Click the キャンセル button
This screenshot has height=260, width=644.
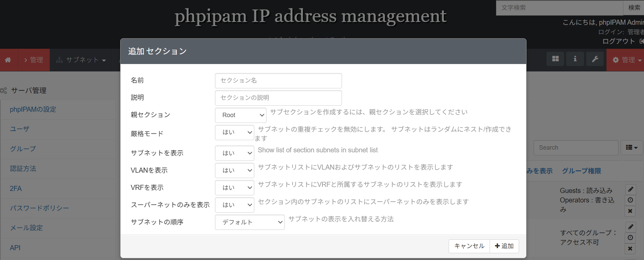pyautogui.click(x=469, y=246)
